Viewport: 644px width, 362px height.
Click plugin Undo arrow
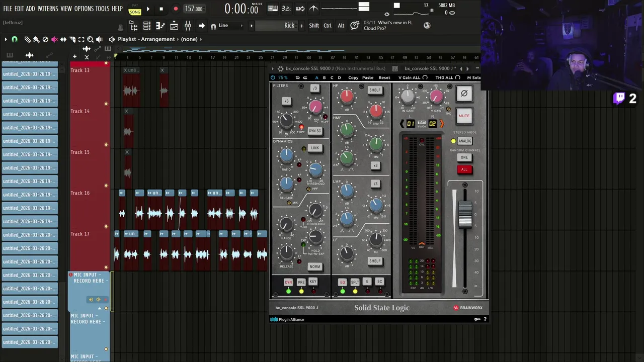point(297,78)
